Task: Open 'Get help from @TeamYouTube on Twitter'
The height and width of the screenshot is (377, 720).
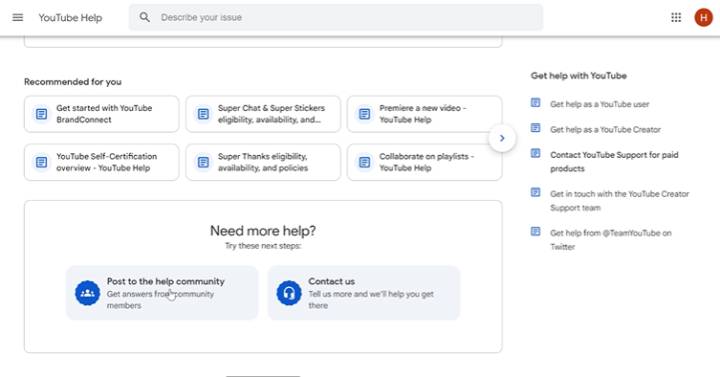Action: [x=611, y=240]
